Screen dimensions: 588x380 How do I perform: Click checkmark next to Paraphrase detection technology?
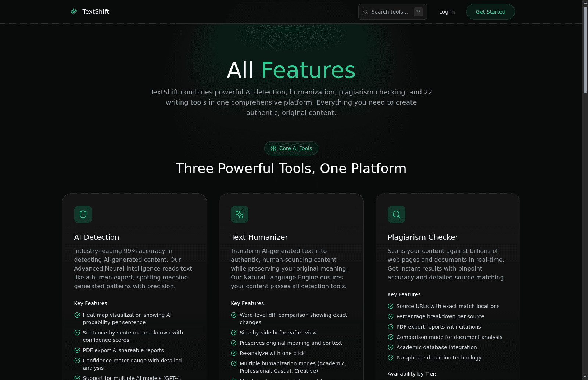coord(391,358)
